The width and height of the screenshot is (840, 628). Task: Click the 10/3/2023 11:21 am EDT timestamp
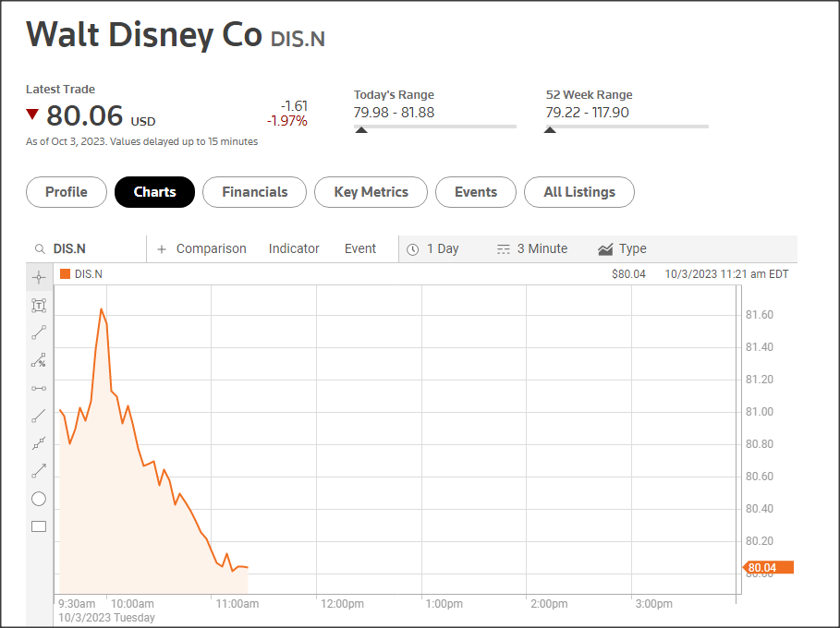pyautogui.click(x=726, y=274)
